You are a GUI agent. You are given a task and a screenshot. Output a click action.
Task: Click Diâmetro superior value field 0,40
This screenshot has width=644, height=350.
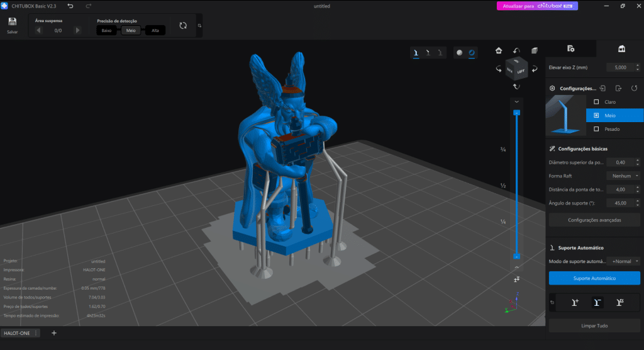621,162
